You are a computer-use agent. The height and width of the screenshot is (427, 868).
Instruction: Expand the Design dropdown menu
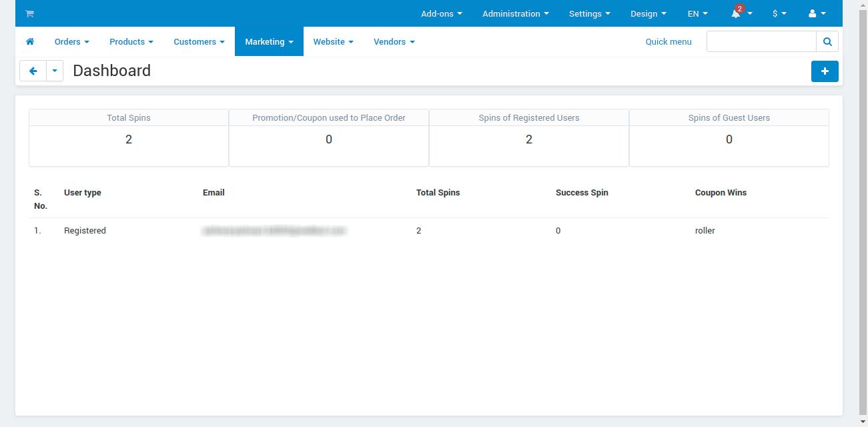pyautogui.click(x=648, y=13)
